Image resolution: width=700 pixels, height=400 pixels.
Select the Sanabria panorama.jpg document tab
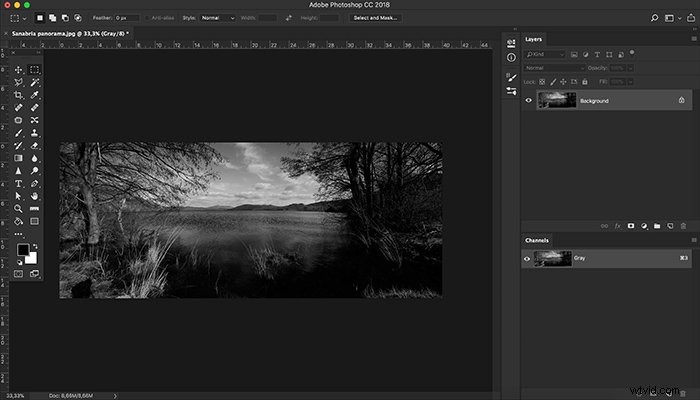coord(70,33)
